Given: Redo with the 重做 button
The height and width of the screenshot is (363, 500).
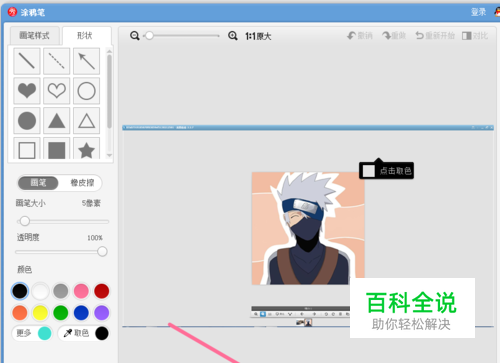Looking at the screenshot, I should (x=394, y=36).
